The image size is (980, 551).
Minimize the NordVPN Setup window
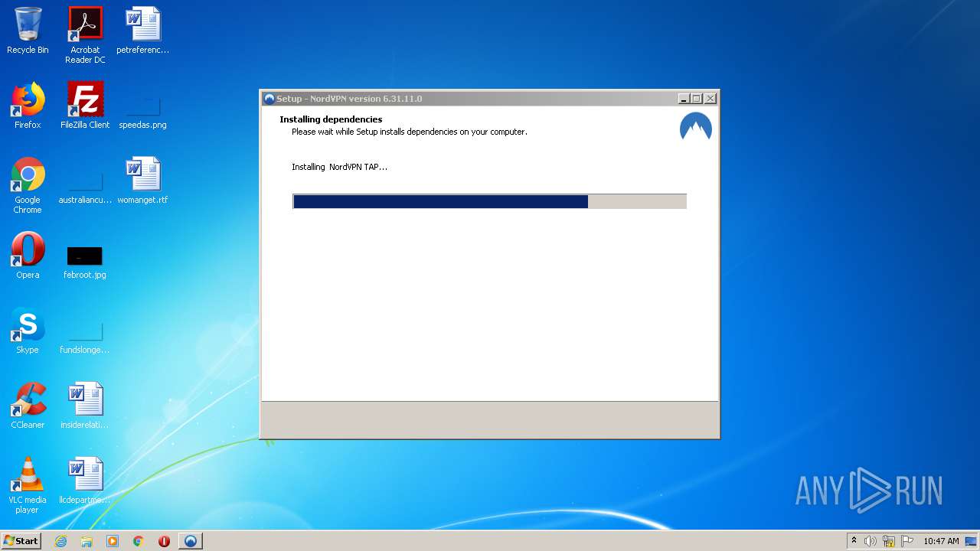(684, 99)
